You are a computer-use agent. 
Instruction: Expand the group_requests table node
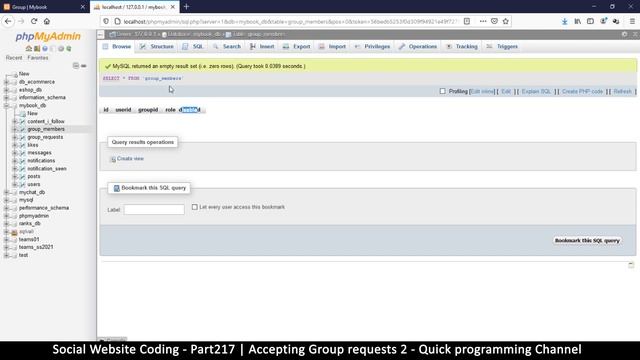pos(15,137)
